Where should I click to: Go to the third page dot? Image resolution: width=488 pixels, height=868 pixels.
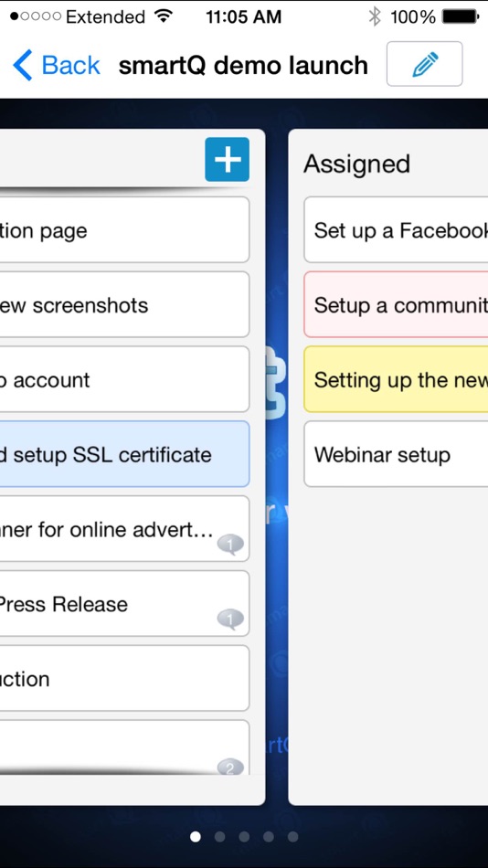point(244,836)
